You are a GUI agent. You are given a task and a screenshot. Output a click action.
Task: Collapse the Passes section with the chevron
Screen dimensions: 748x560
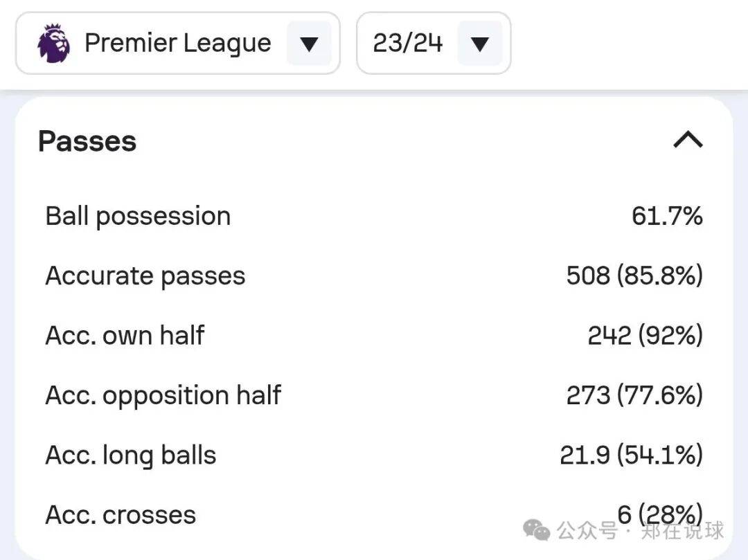[688, 141]
